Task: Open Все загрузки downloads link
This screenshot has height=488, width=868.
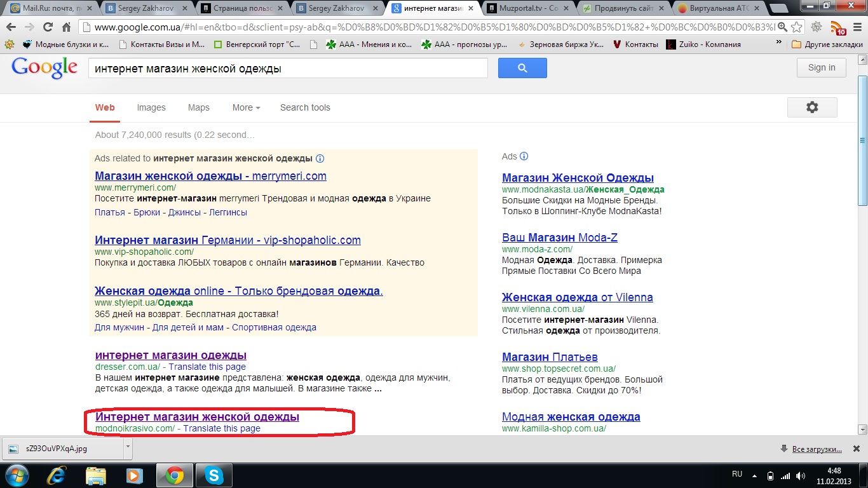Action: pyautogui.click(x=817, y=449)
